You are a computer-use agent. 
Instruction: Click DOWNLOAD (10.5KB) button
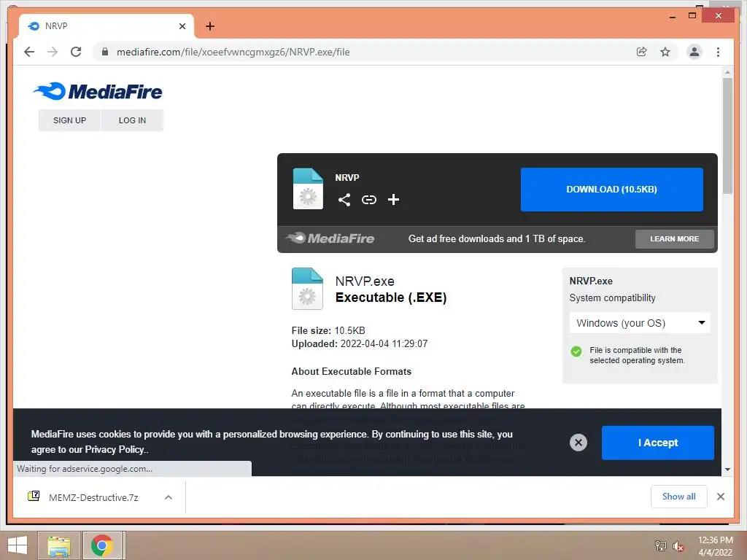(x=612, y=190)
